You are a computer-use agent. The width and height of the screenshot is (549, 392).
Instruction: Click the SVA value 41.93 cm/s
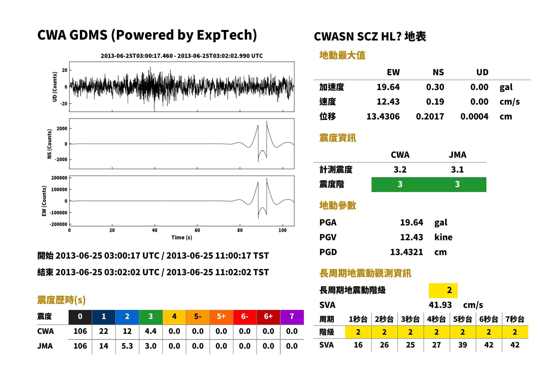point(456,305)
